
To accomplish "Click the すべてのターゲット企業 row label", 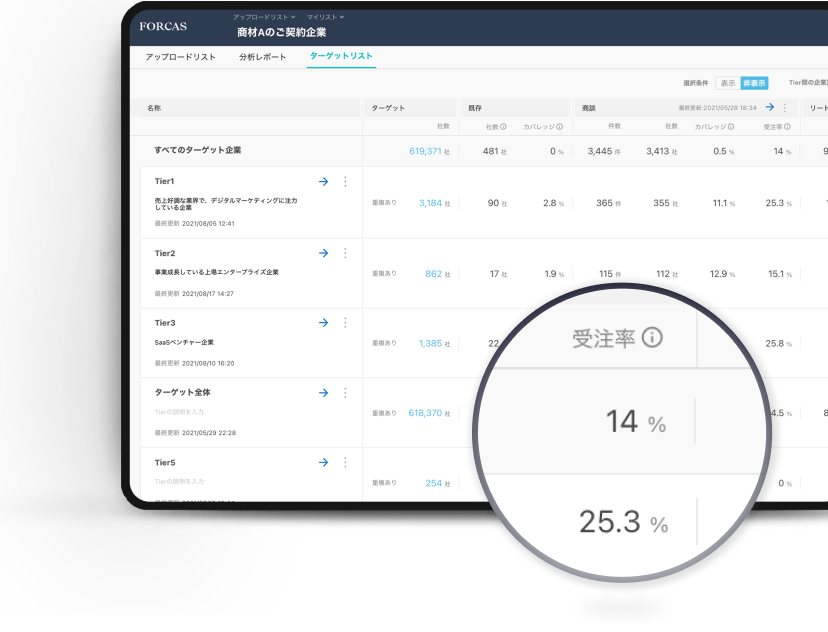I will pyautogui.click(x=197, y=150).
